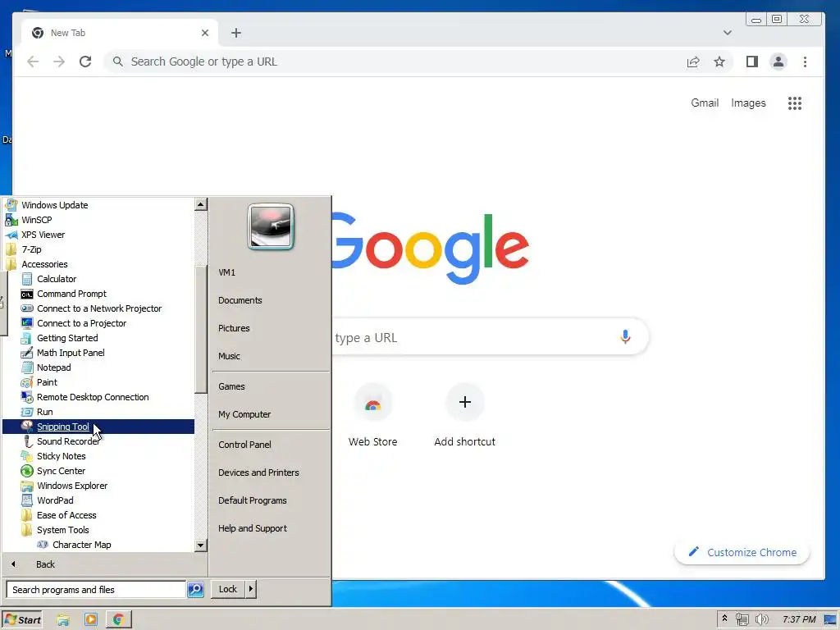
Task: Open a new Chrome tab with plus button
Action: tap(236, 33)
